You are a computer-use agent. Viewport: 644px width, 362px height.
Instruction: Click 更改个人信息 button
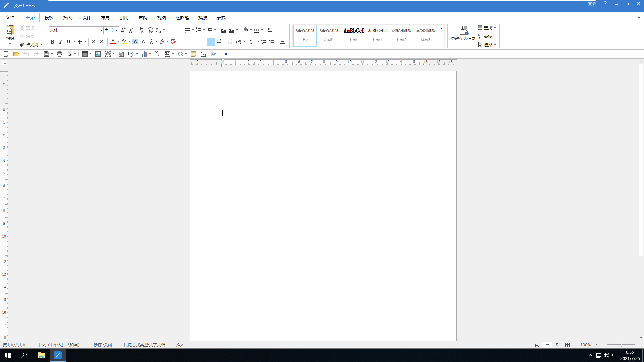[463, 33]
